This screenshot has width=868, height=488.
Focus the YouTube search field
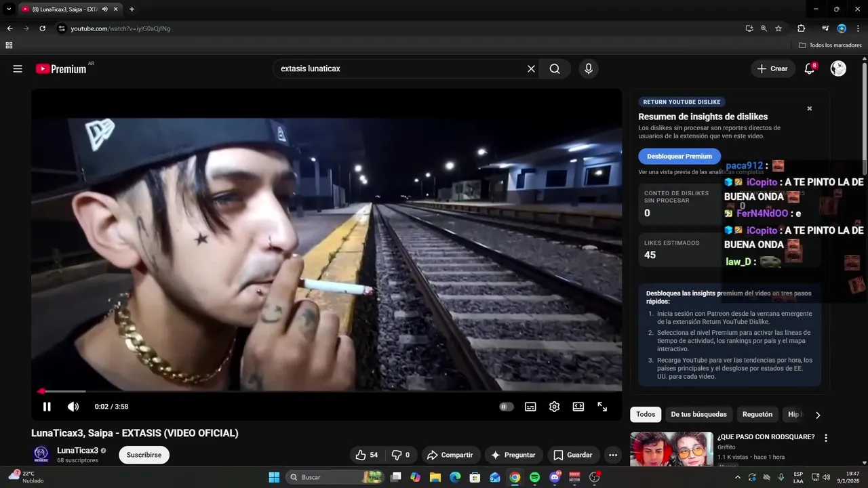pyautogui.click(x=400, y=68)
